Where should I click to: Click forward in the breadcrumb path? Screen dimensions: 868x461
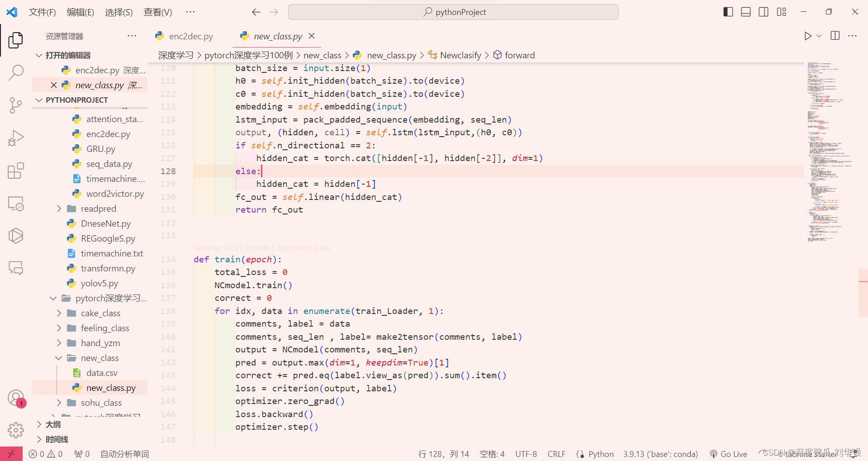[x=519, y=55]
